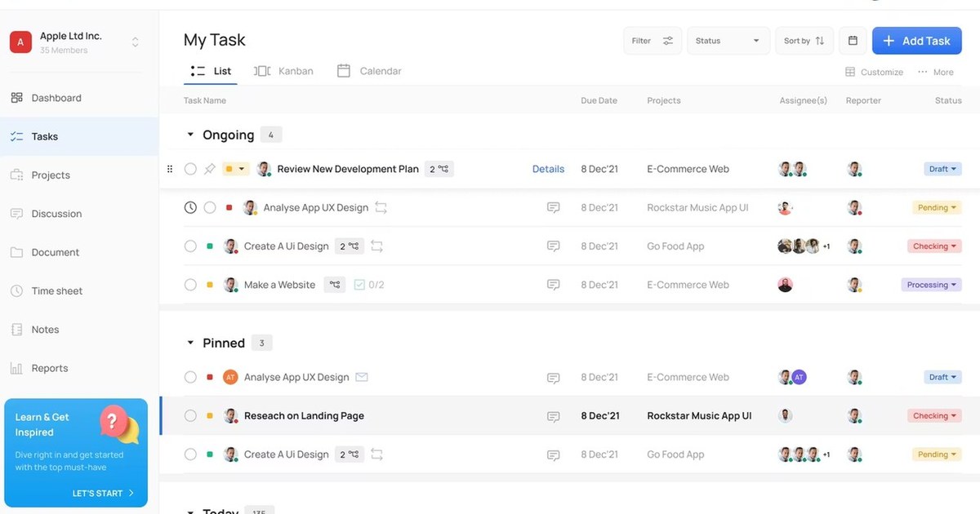This screenshot has width=980, height=514.
Task: Open the Sort by control
Action: [804, 41]
